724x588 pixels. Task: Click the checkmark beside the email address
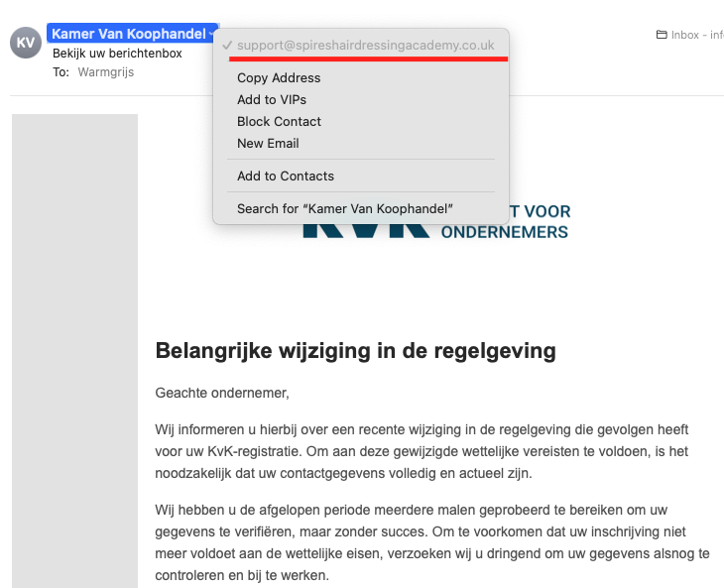227,46
